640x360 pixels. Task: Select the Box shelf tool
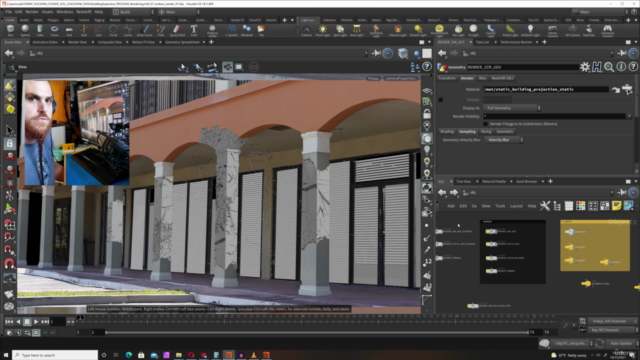pos(10,30)
